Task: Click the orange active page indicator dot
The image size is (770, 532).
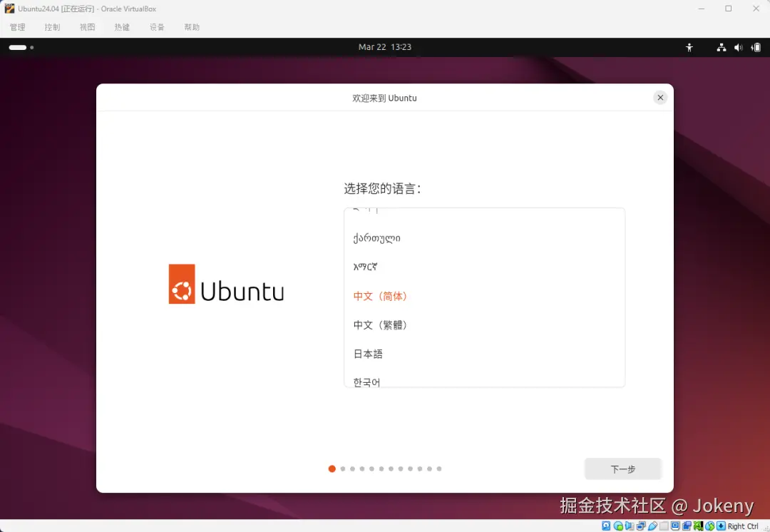Action: coord(332,469)
